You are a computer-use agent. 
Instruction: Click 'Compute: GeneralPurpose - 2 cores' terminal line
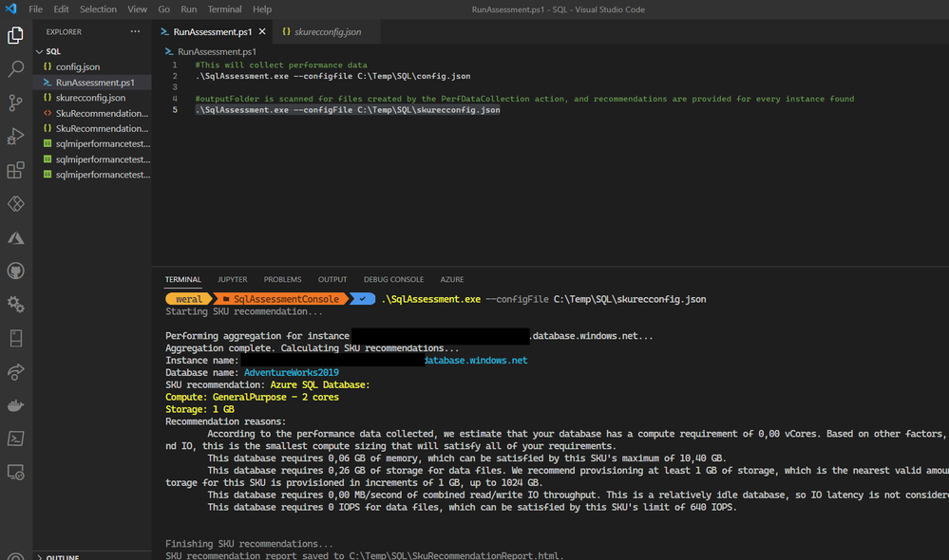252,398
